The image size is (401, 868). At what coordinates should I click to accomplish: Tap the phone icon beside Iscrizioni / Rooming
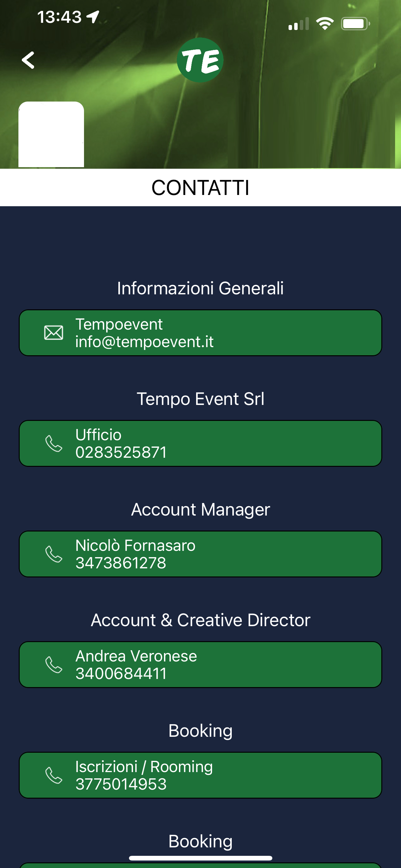pyautogui.click(x=53, y=775)
